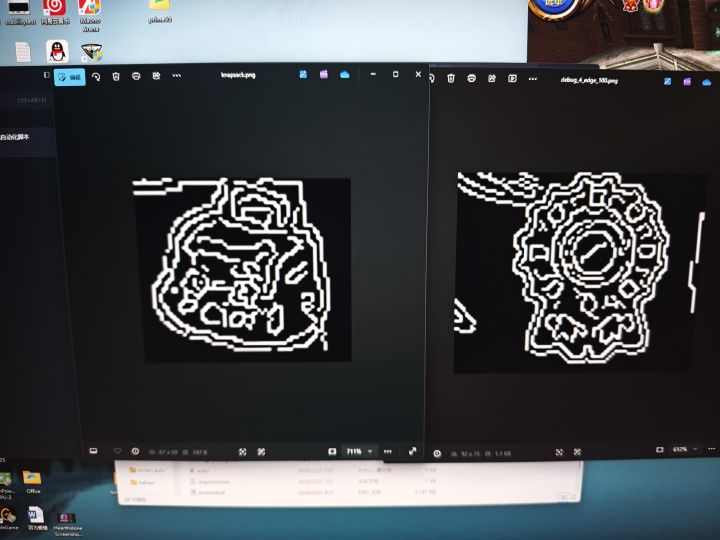Viewport: 720px width, 540px height.
Task: Click the zoom-to-fit icon left of 711%
Action: 332,452
